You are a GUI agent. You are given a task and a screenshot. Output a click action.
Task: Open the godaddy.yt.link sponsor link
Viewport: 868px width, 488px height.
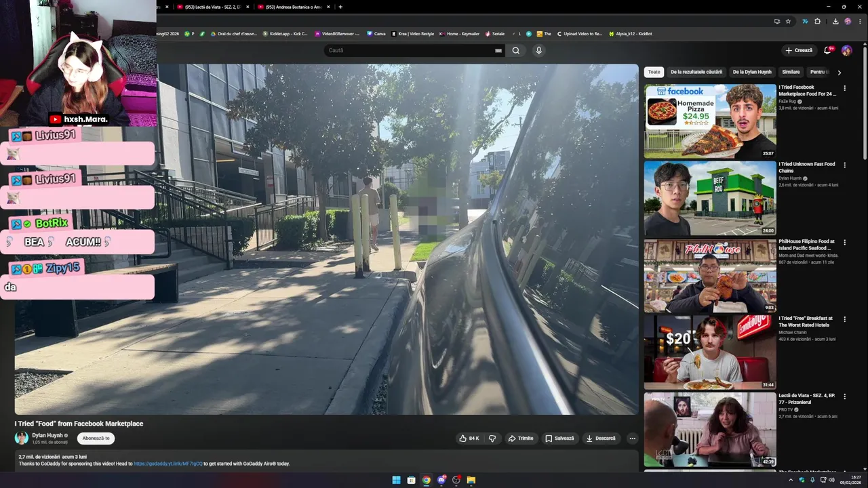(x=168, y=464)
